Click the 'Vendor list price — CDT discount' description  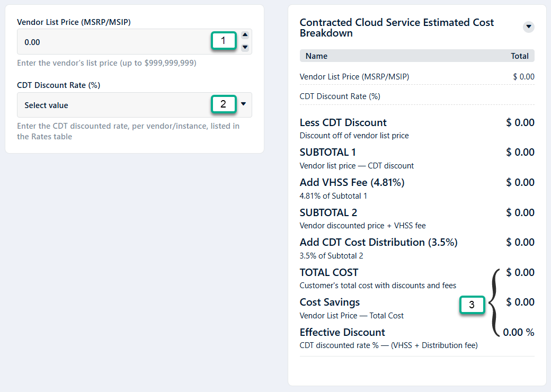coord(357,166)
